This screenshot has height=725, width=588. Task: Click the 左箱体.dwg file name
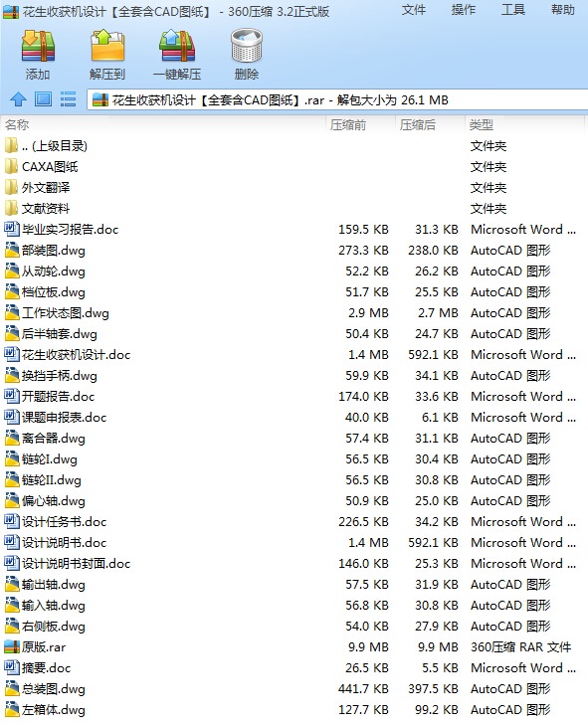54,710
